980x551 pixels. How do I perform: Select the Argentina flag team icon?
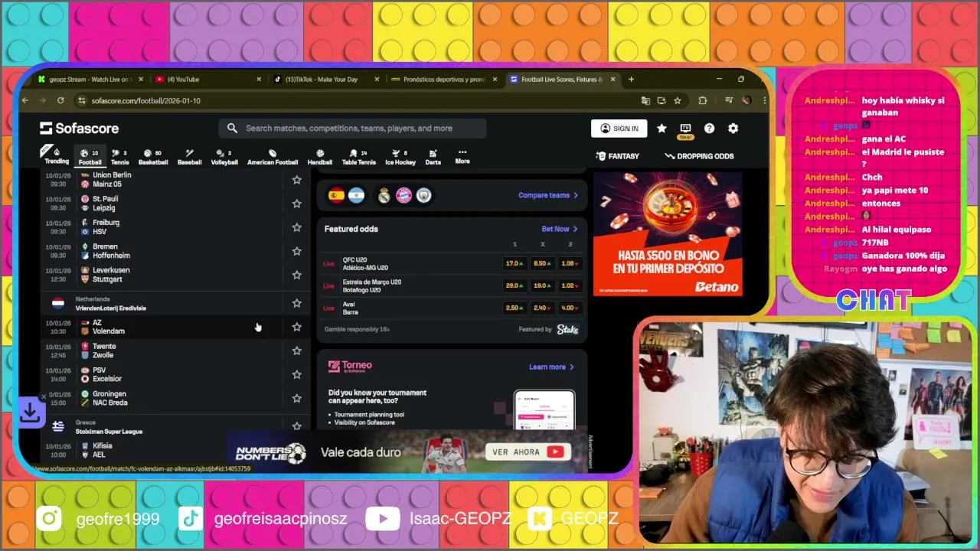click(x=356, y=195)
